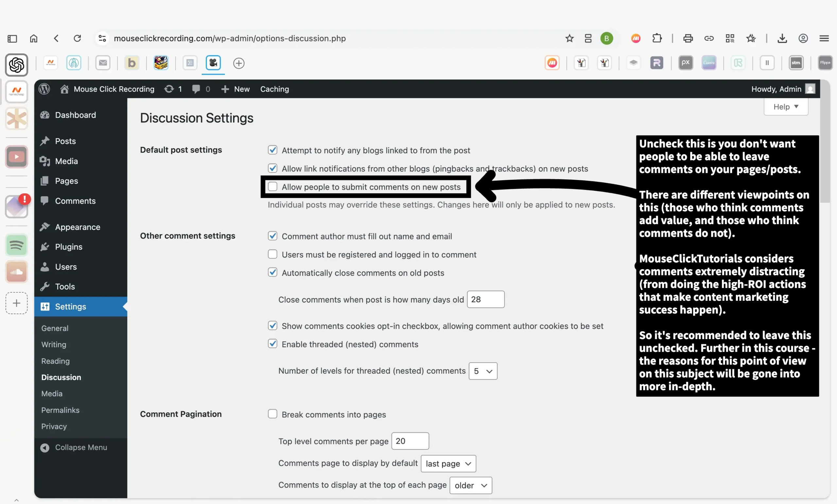
Task: Go to Permalinks settings submenu
Action: click(60, 410)
